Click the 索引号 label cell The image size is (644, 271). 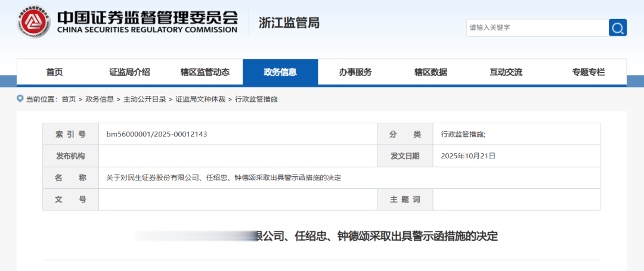(70, 134)
